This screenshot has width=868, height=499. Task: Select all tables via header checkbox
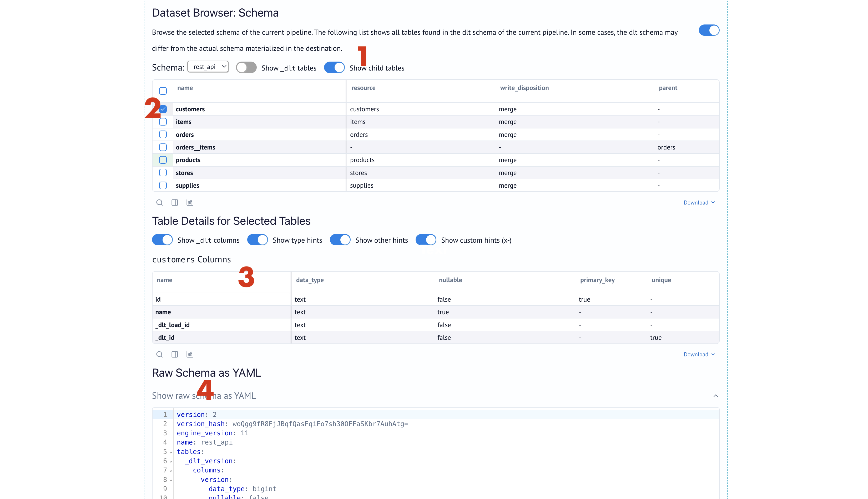click(163, 91)
